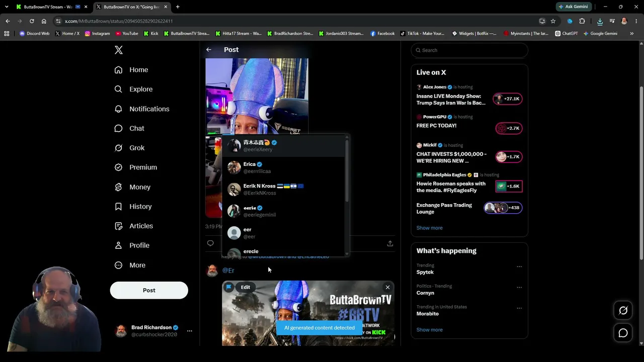Select Erica @eerrriiicaa from mention suggestions
The height and width of the screenshot is (362, 644).
point(284,167)
